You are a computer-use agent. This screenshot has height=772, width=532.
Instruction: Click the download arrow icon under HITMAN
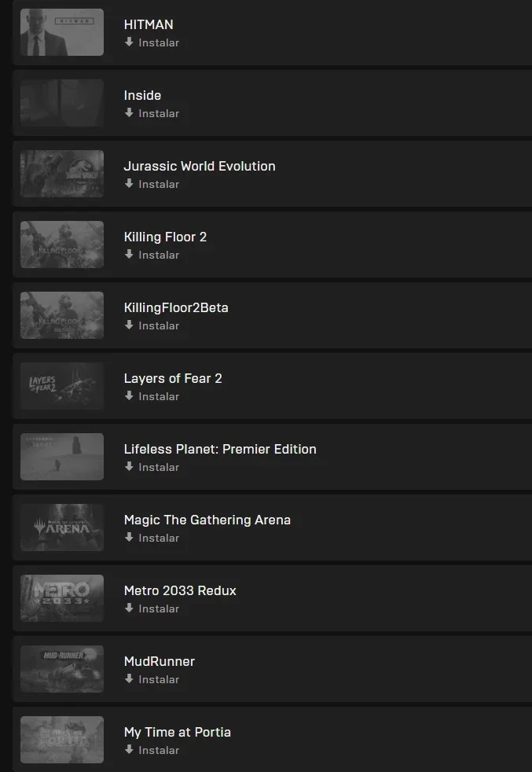pos(129,42)
